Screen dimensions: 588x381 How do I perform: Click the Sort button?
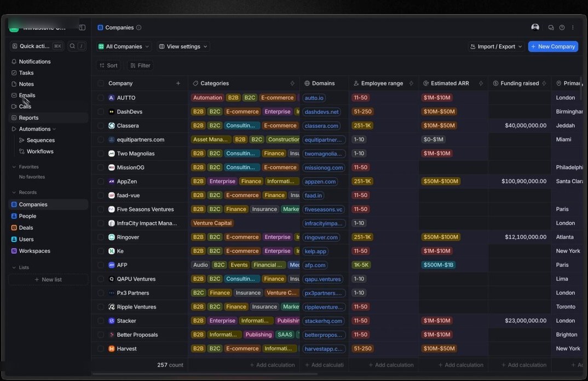click(x=108, y=65)
